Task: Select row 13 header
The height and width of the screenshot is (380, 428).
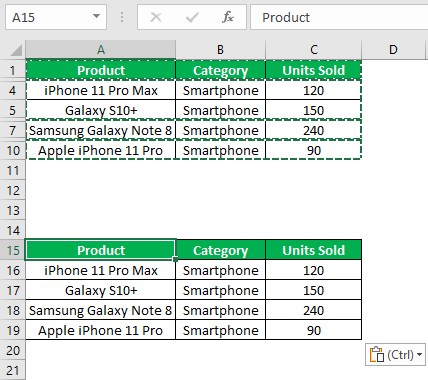Action: 13,210
